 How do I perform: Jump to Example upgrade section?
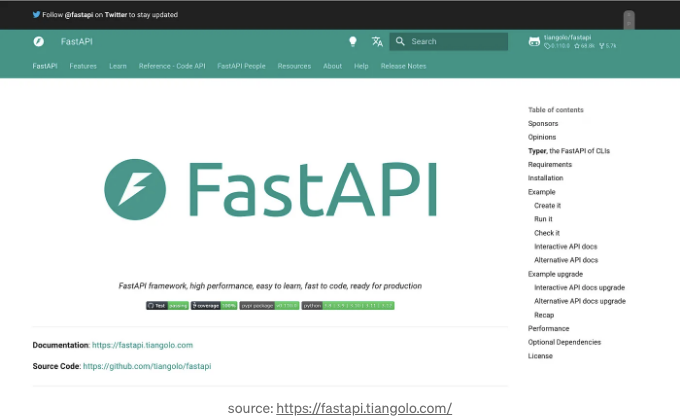(x=556, y=274)
